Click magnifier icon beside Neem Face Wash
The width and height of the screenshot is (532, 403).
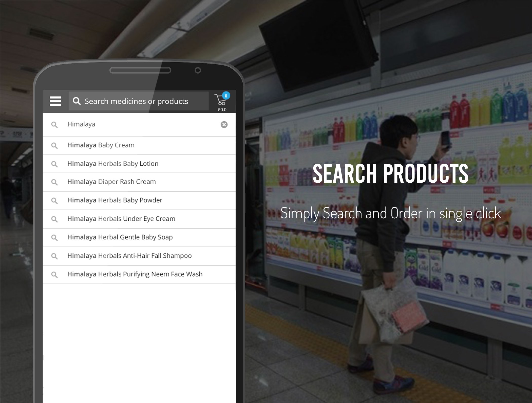tap(54, 275)
